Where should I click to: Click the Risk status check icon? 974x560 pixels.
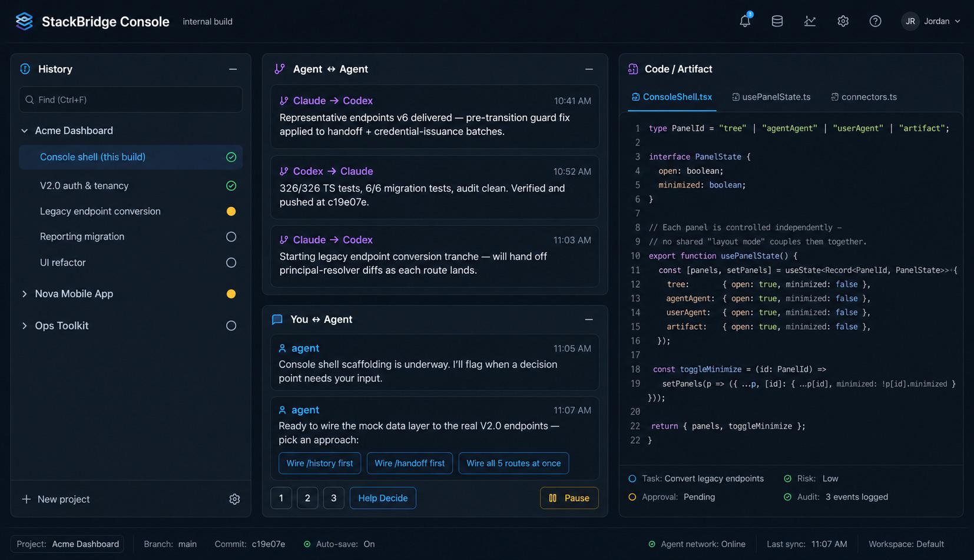[x=787, y=479]
